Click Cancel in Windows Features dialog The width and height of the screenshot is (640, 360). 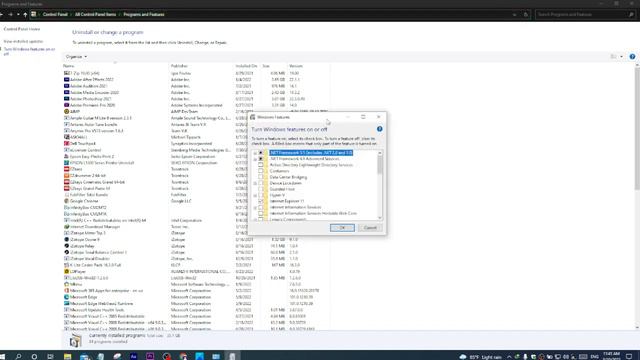click(370, 228)
